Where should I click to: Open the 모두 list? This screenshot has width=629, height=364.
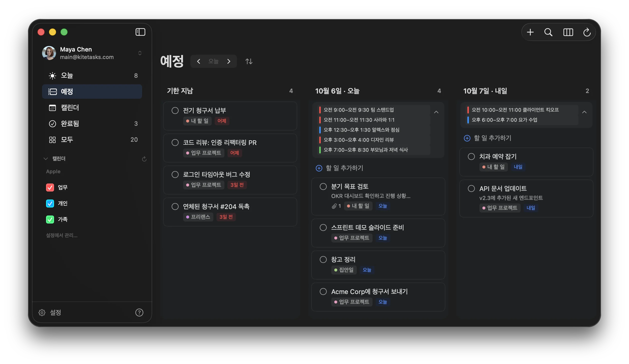coord(92,139)
